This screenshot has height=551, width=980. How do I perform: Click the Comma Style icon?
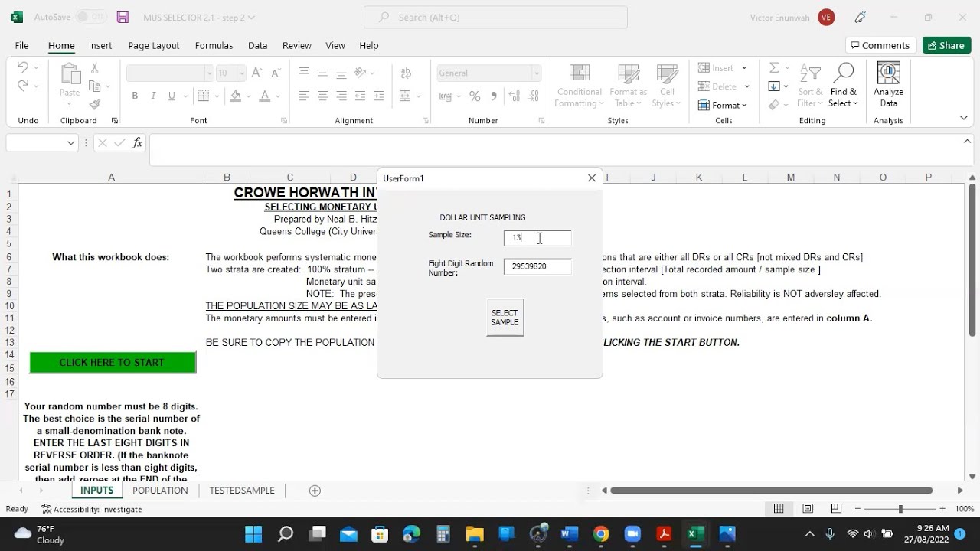pos(494,96)
